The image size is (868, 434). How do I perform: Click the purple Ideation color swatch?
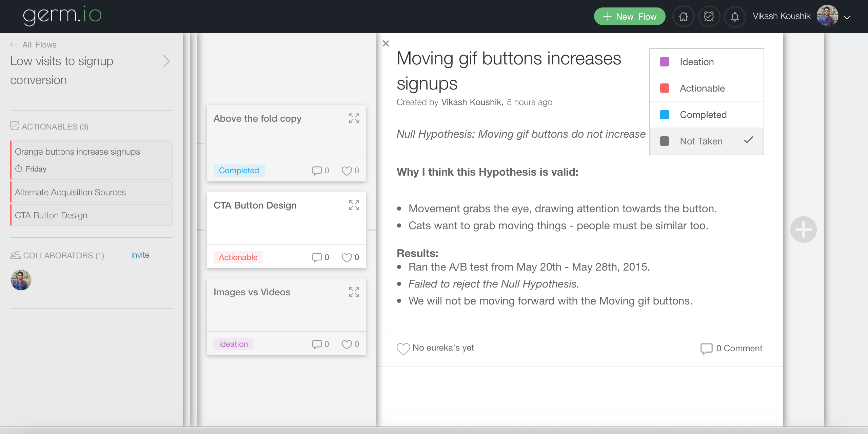click(664, 62)
